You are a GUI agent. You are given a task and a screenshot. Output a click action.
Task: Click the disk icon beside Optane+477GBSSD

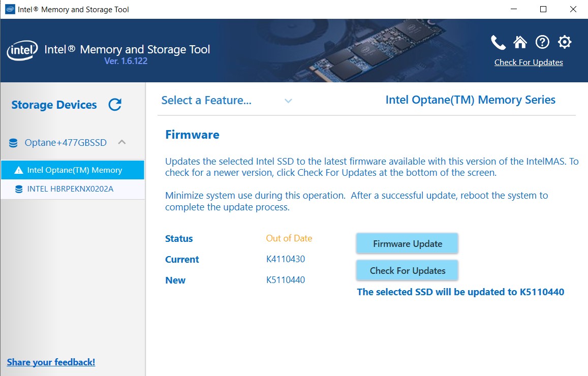(x=12, y=143)
